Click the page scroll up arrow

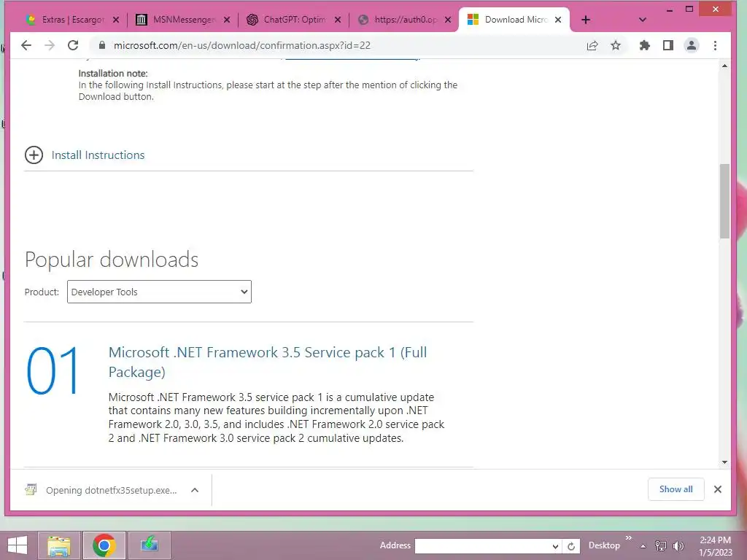coord(724,66)
